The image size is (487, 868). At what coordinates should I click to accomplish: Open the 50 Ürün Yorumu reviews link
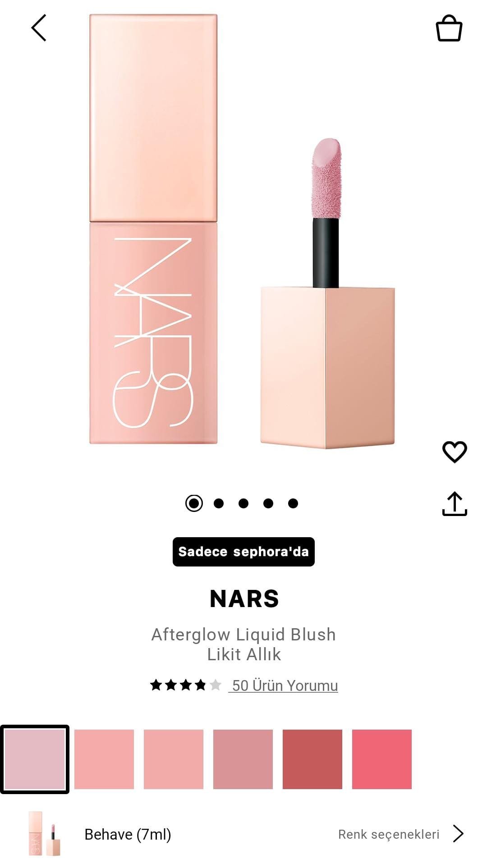[x=283, y=685]
